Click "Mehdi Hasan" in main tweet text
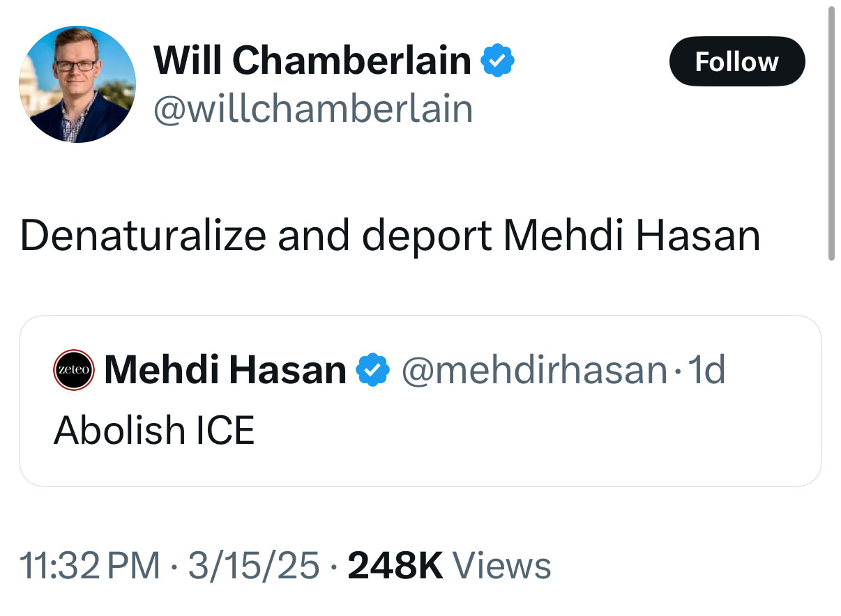841x616 pixels. tap(631, 236)
